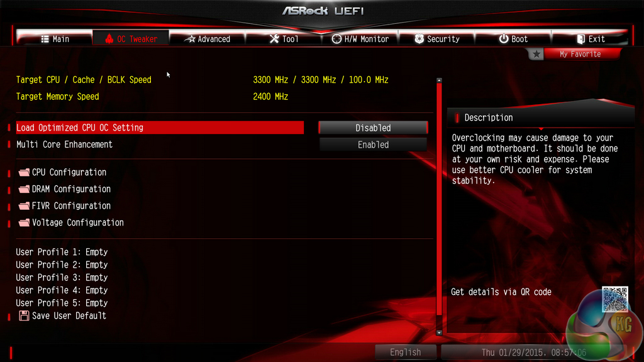The width and height of the screenshot is (644, 362).
Task: Open the Boot tab
Action: point(513,39)
